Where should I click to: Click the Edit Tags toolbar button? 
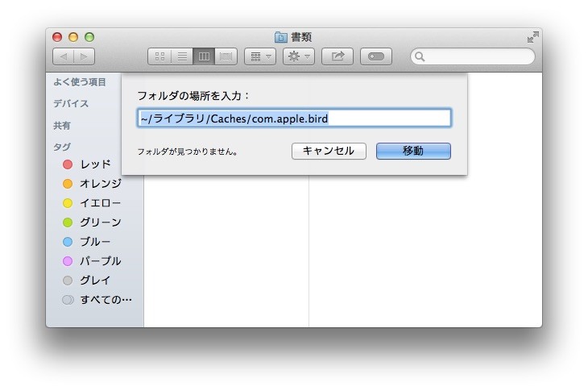pos(376,56)
